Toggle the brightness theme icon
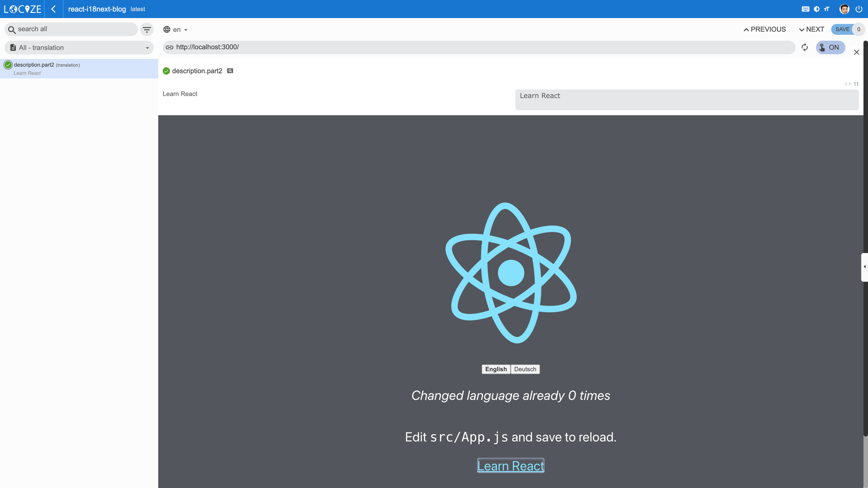Image resolution: width=868 pixels, height=488 pixels. tap(816, 9)
